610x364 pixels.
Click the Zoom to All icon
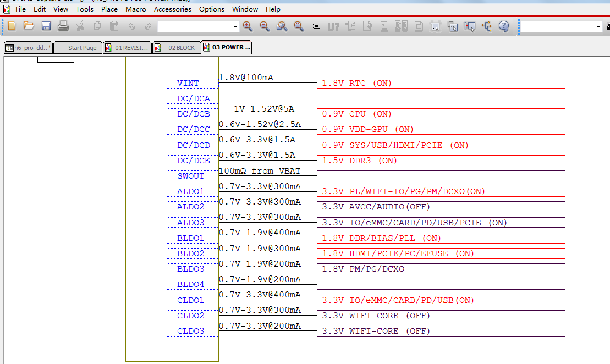tap(299, 26)
